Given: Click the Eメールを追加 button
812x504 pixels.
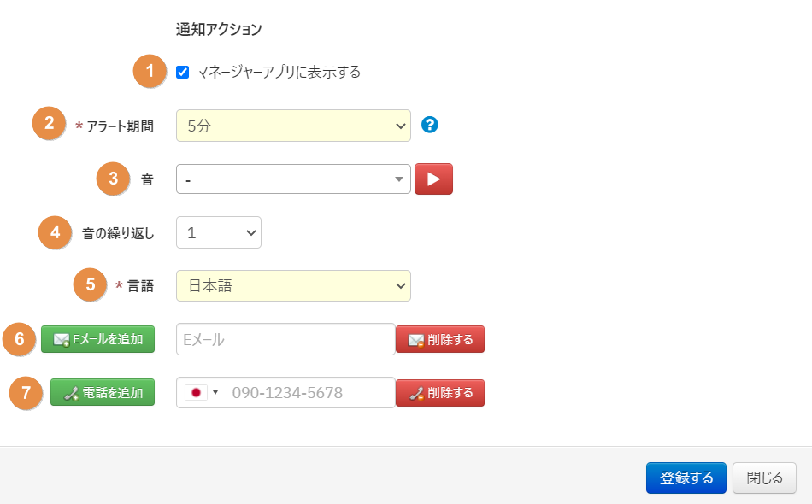Looking at the screenshot, I should 97,339.
